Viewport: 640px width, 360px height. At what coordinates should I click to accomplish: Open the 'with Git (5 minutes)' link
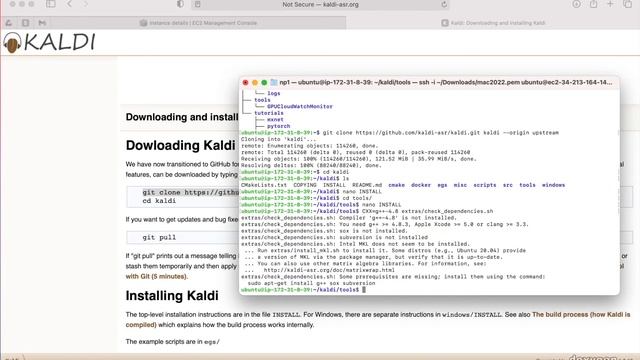point(156,276)
